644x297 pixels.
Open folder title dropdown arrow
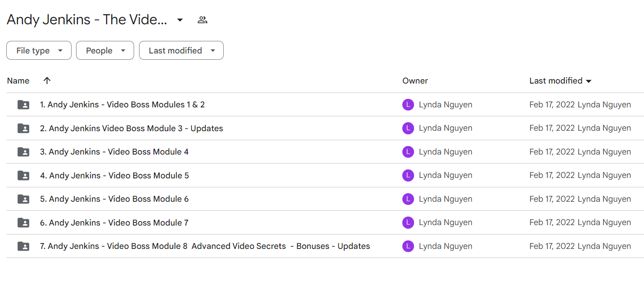180,20
